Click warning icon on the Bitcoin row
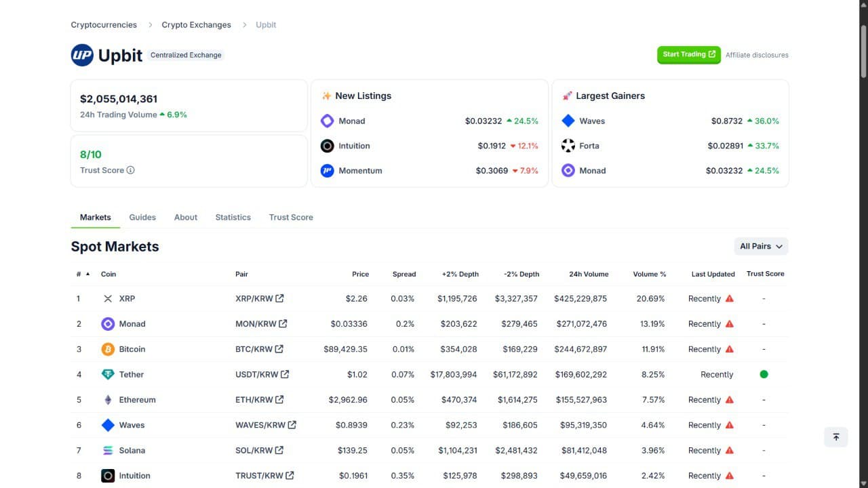Screen dimensions: 868x488 730,349
